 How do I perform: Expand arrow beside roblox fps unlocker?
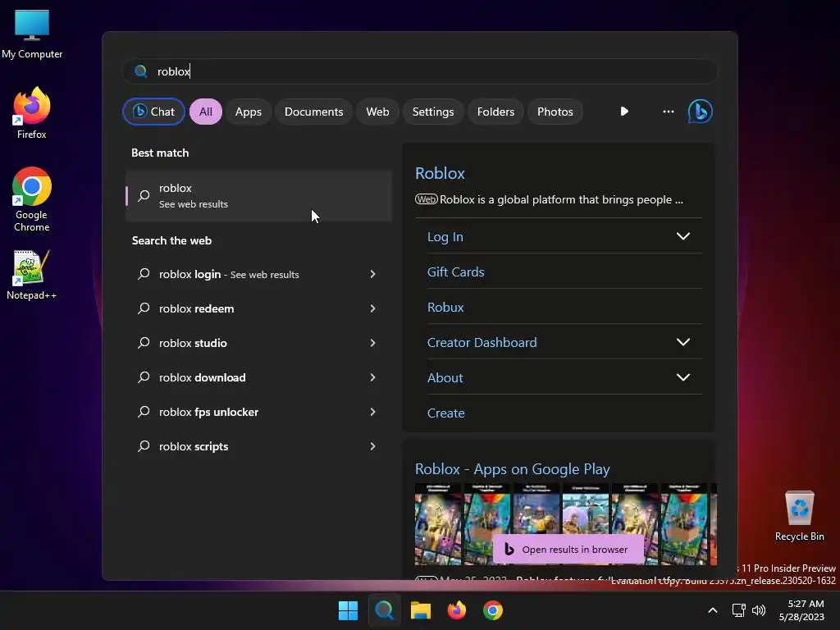(x=373, y=412)
